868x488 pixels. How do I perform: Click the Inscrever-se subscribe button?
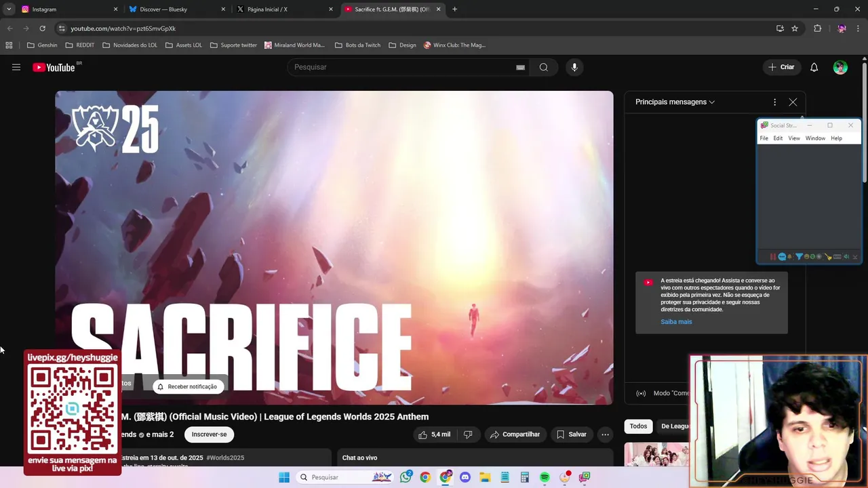tap(209, 434)
